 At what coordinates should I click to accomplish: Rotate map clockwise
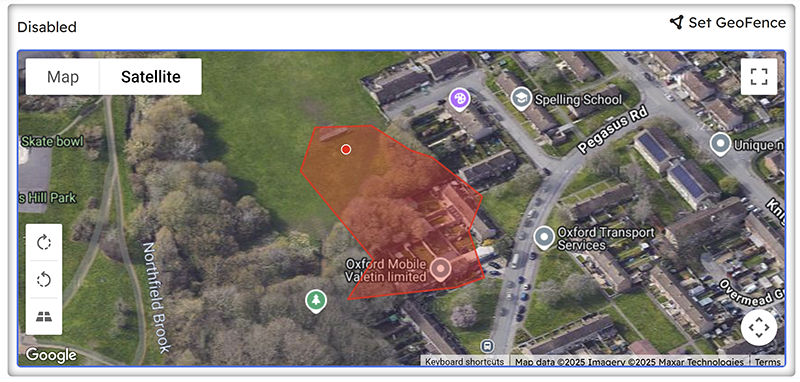tap(44, 242)
